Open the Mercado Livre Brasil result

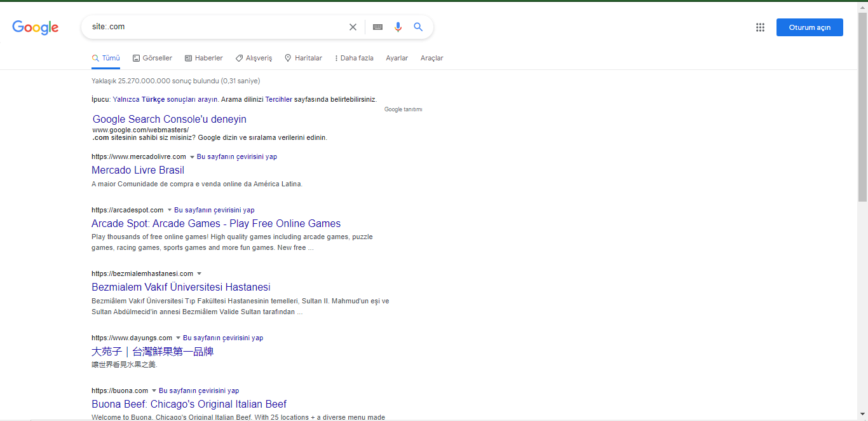pos(138,170)
